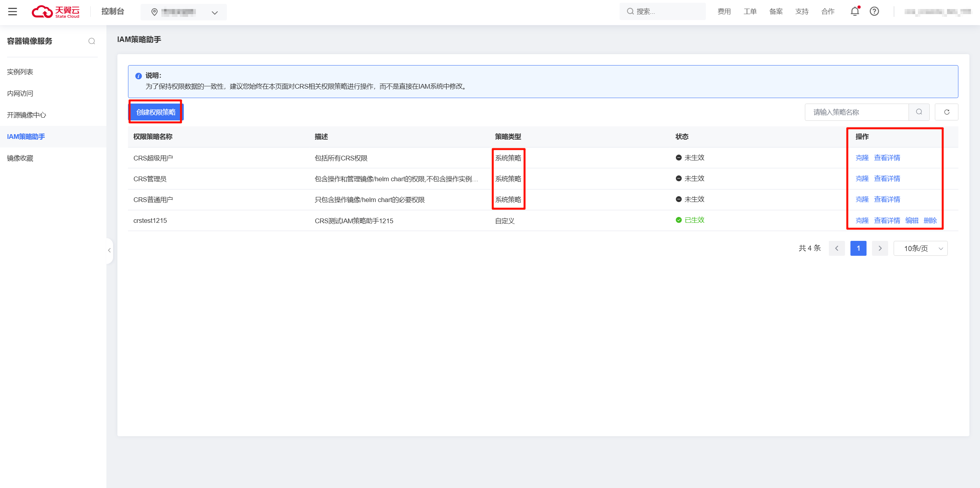This screenshot has width=980, height=488.
Task: Open the hamburger navigation menu
Action: pos(13,11)
